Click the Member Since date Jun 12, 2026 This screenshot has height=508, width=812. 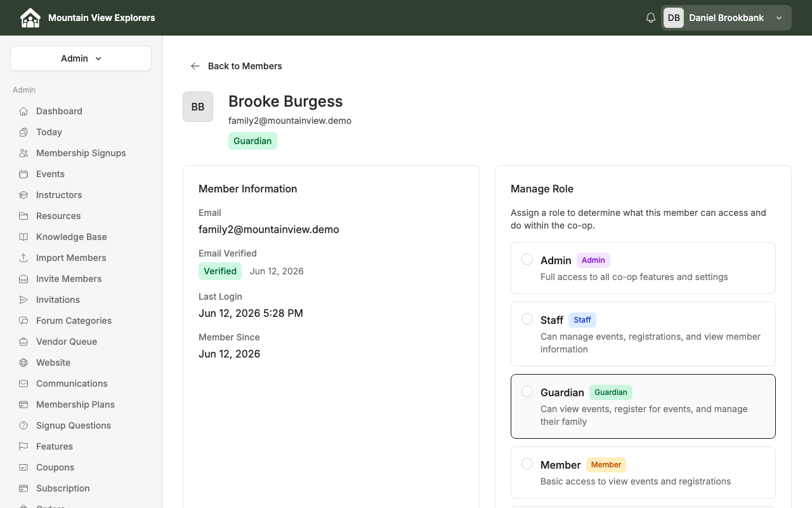(230, 354)
